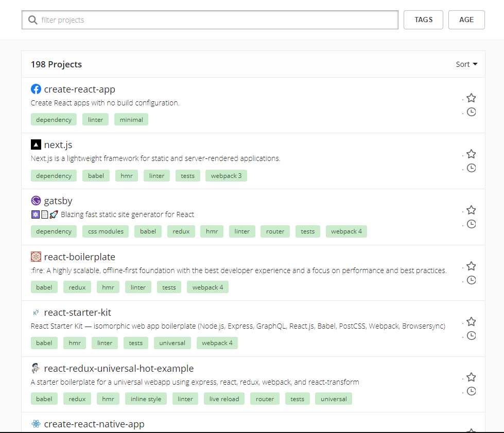Image resolution: width=504 pixels, height=433 pixels.
Task: Click the clock icon for react-starter-kit
Action: pyautogui.click(x=471, y=336)
